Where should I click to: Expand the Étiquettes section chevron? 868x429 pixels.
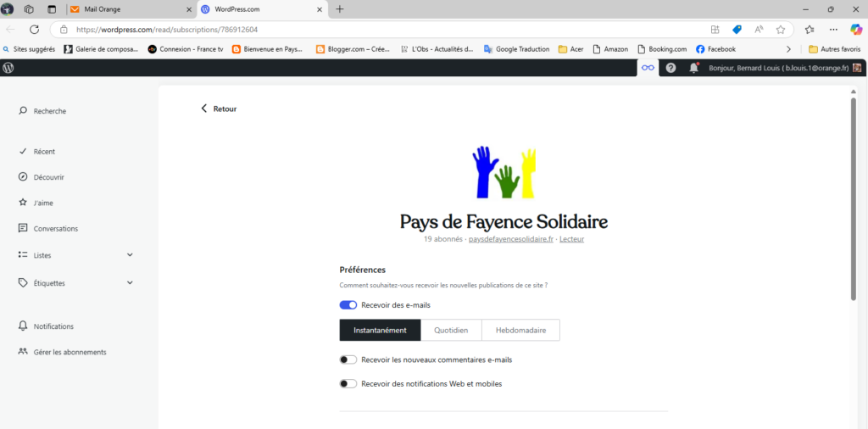pyautogui.click(x=130, y=283)
